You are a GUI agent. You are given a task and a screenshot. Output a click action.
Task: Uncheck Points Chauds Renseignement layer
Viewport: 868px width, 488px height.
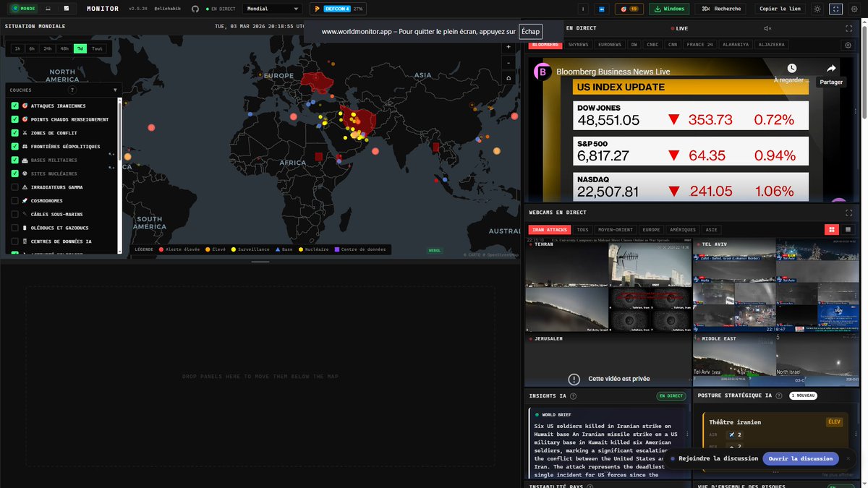[14, 119]
